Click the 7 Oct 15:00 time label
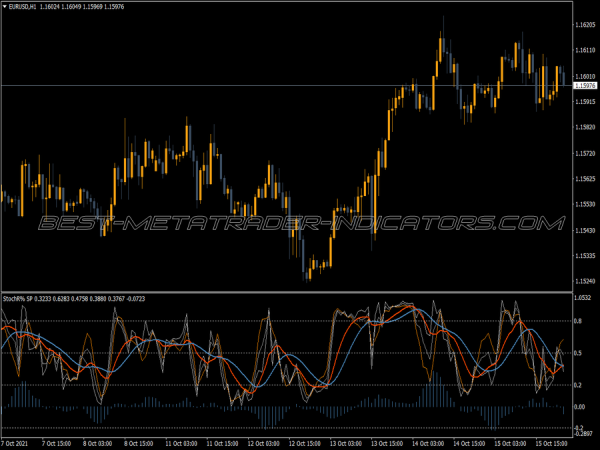 tap(56, 444)
